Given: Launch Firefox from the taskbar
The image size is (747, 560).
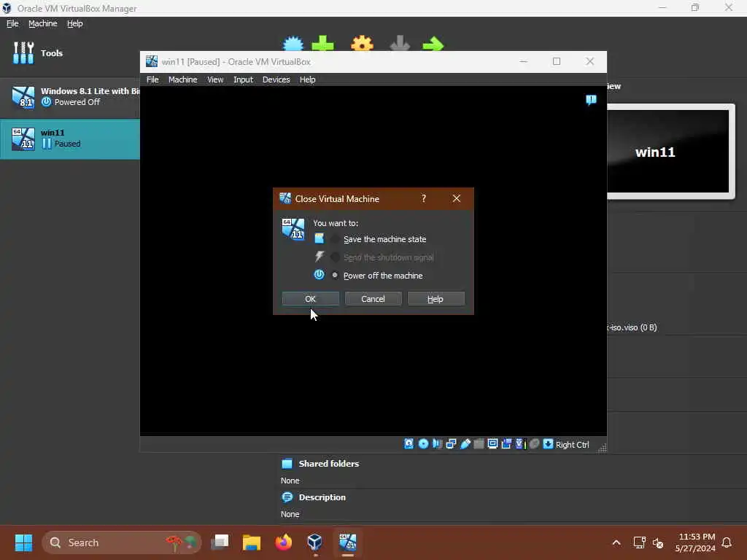Looking at the screenshot, I should click(284, 542).
